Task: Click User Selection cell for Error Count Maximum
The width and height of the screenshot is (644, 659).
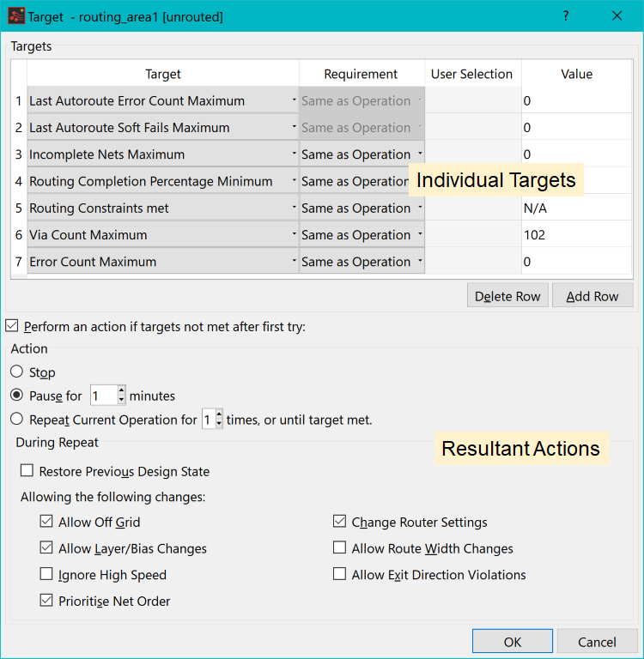Action: coord(473,262)
